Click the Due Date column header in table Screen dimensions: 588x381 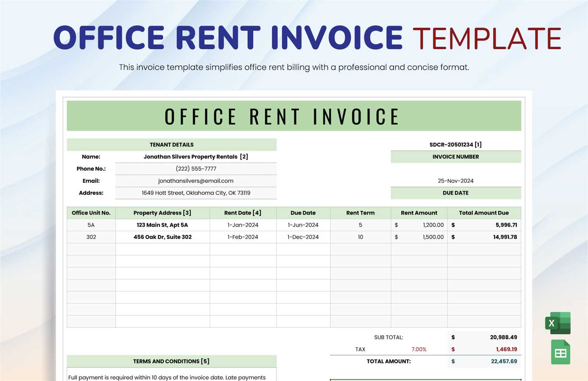303,213
